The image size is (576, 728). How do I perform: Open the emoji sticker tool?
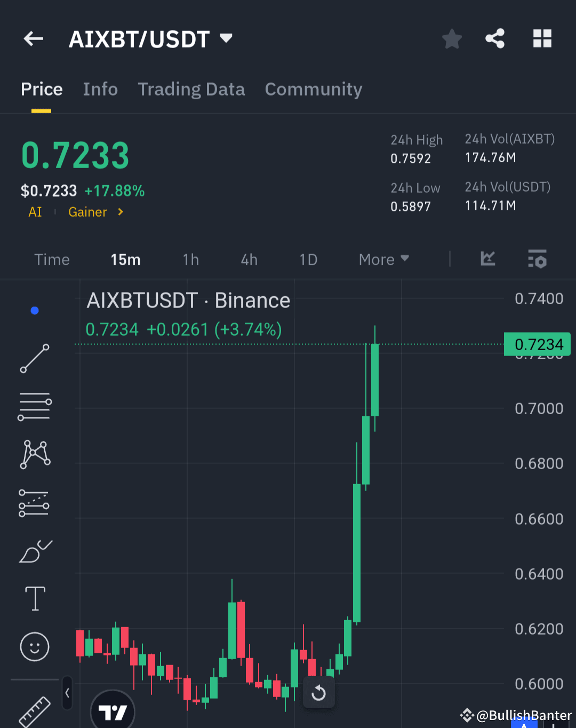[x=34, y=646]
